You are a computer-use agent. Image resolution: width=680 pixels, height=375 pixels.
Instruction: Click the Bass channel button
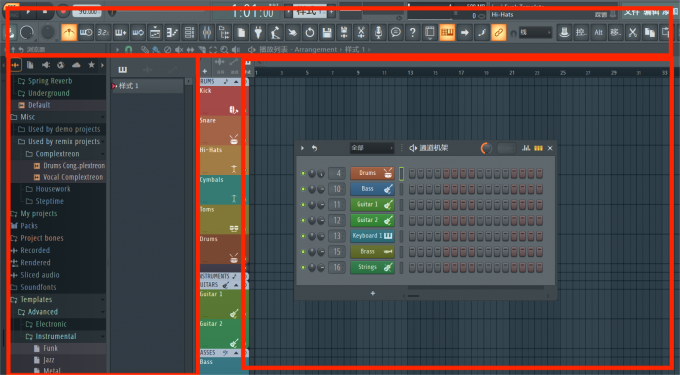(x=372, y=189)
